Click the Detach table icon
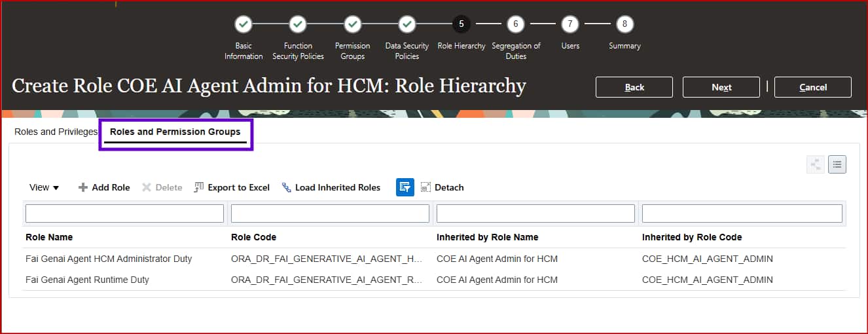Image resolution: width=868 pixels, height=334 pixels. click(x=425, y=187)
